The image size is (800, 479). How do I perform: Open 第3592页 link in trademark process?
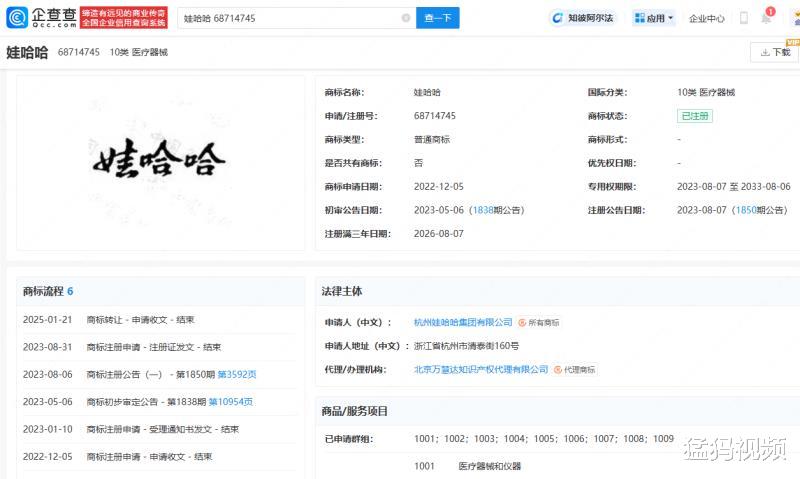(x=237, y=374)
